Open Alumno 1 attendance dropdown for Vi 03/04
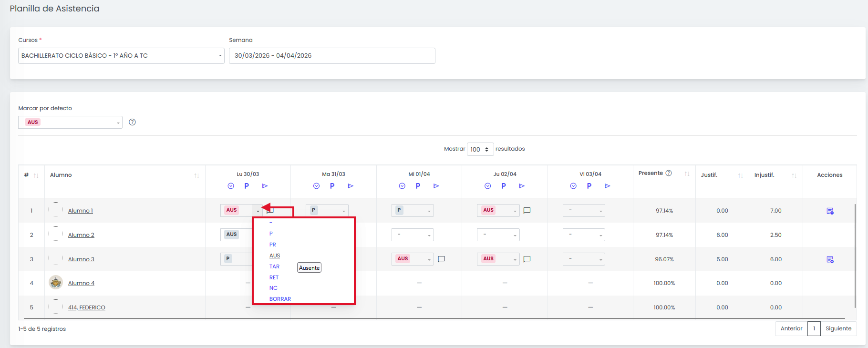 584,210
